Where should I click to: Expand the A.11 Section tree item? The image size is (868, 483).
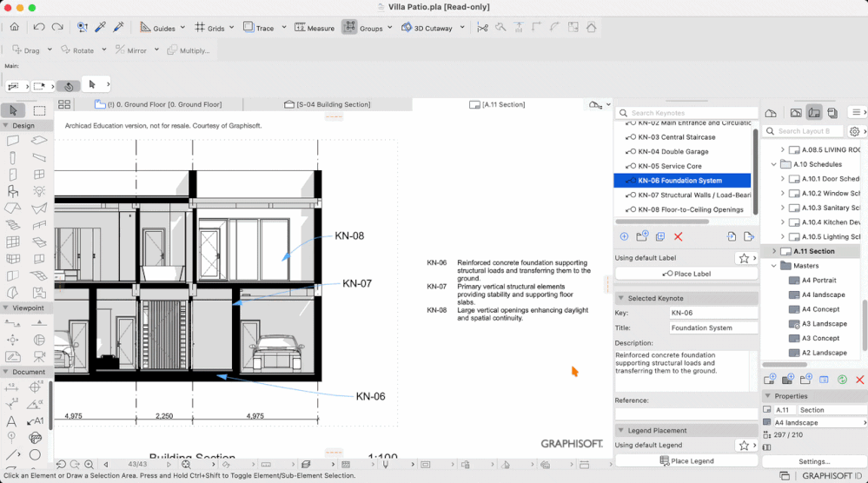774,251
